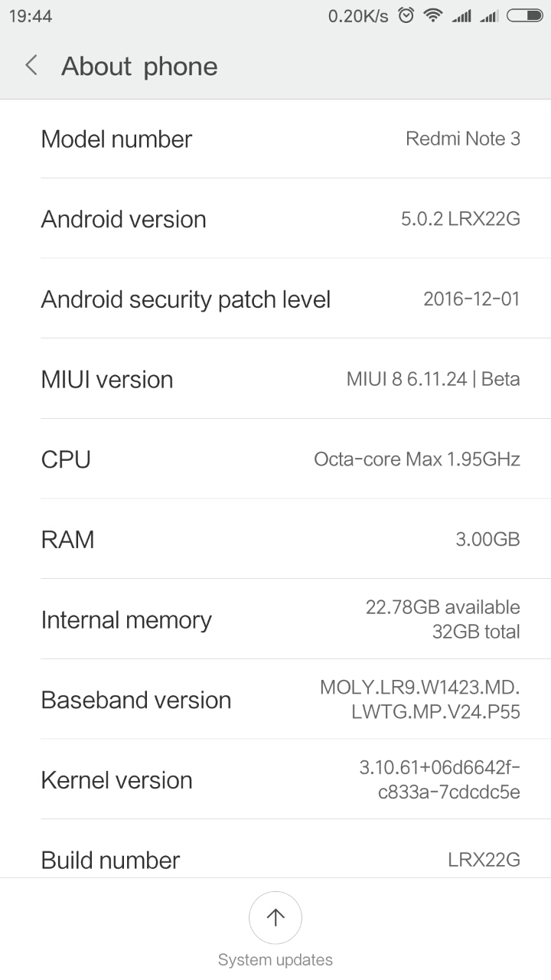
Task: Select the Android version row
Action: [x=275, y=220]
